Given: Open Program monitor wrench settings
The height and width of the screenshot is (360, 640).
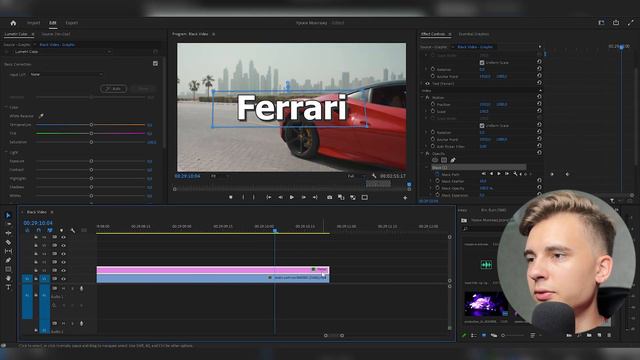Looking at the screenshot, I should [x=374, y=176].
